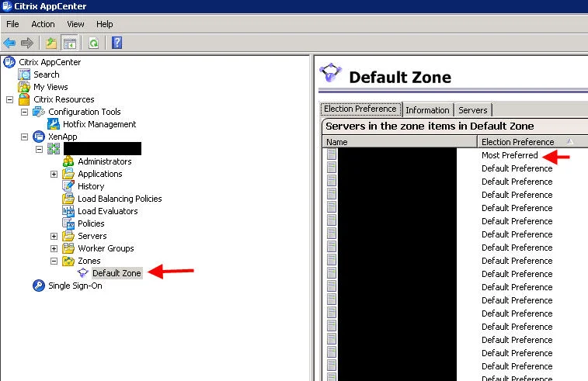This screenshot has height=381, width=588.
Task: Click the History icon
Action: tap(68, 185)
